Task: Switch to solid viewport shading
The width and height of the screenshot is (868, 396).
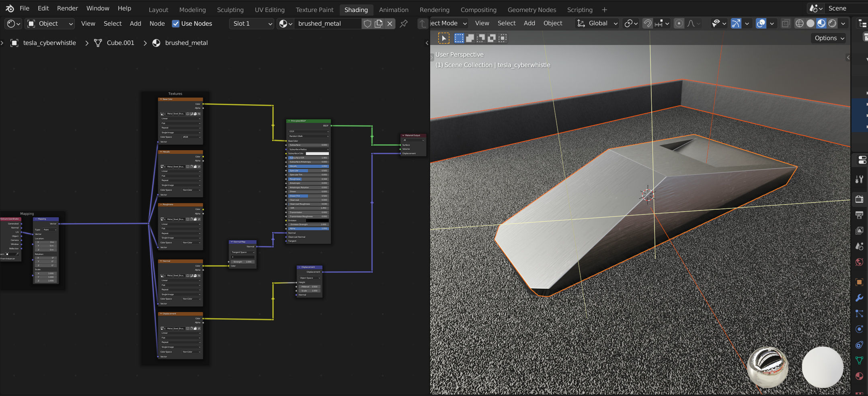Action: [x=811, y=23]
